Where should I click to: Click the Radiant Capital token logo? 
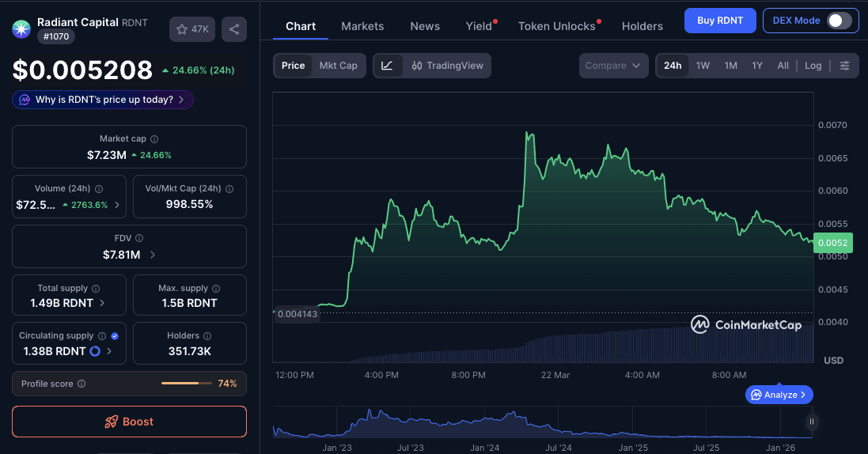(21, 28)
